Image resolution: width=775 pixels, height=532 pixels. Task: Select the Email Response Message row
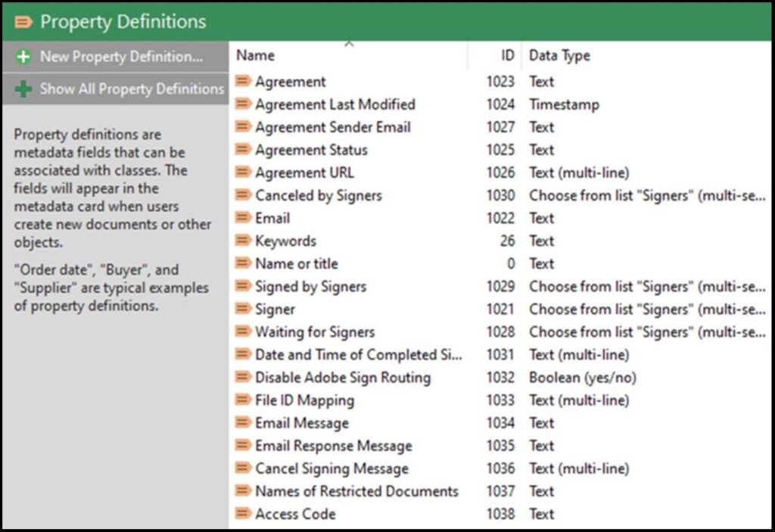pos(333,446)
